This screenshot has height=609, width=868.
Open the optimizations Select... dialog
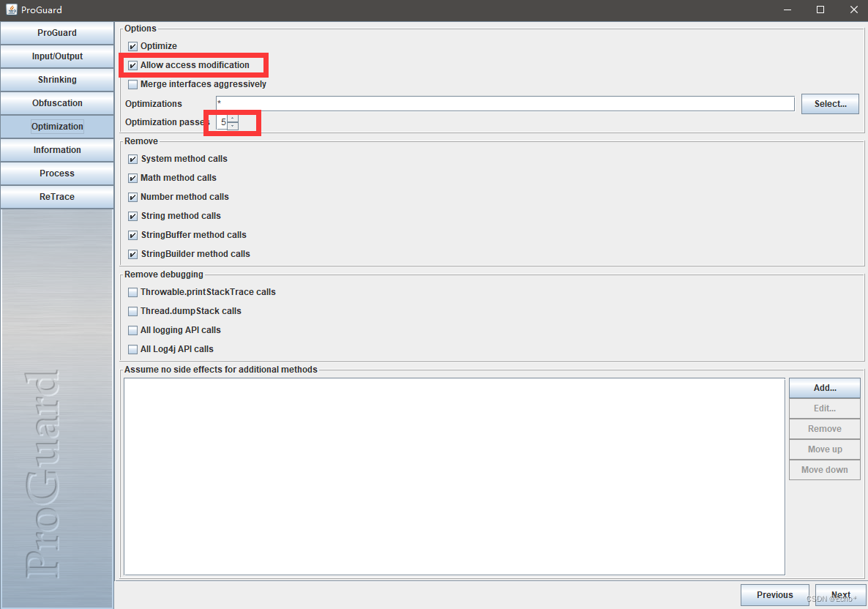[x=830, y=103]
